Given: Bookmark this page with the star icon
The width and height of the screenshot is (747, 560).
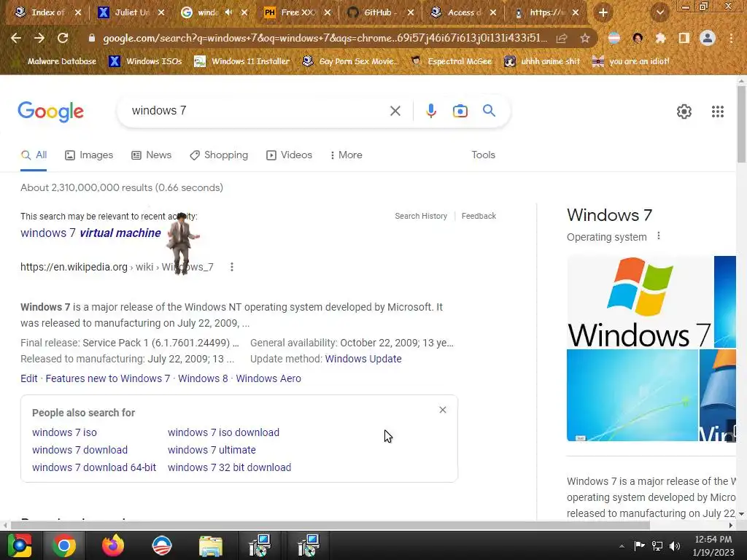Looking at the screenshot, I should tap(585, 38).
